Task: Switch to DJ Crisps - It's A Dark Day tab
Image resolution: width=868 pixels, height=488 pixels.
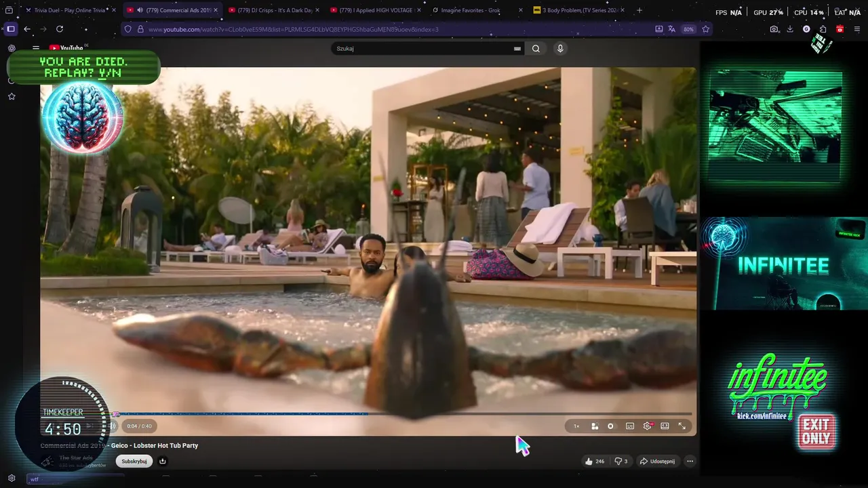Action: 274,10
